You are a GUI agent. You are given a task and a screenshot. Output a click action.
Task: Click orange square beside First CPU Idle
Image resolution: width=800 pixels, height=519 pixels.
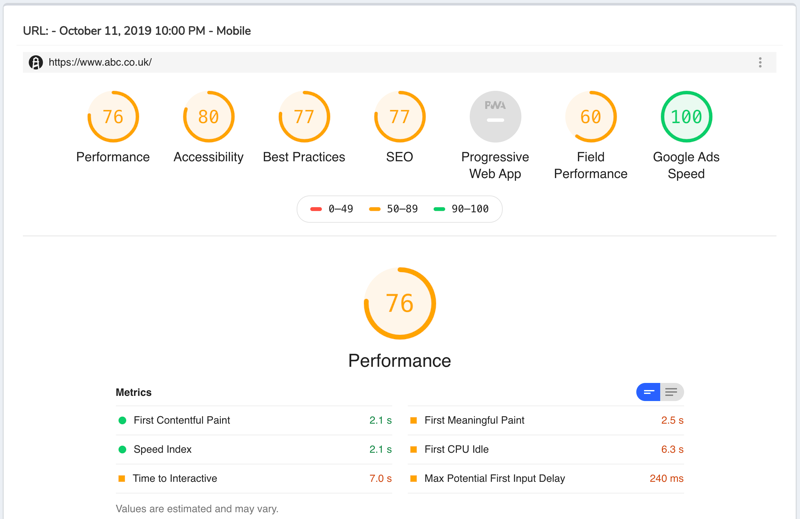[x=414, y=450]
